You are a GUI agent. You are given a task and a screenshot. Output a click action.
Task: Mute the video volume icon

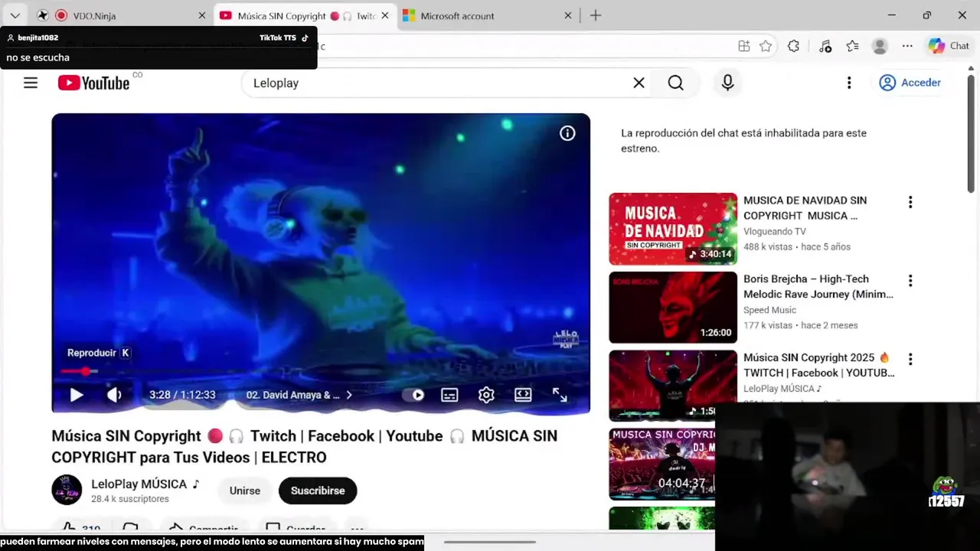[115, 395]
